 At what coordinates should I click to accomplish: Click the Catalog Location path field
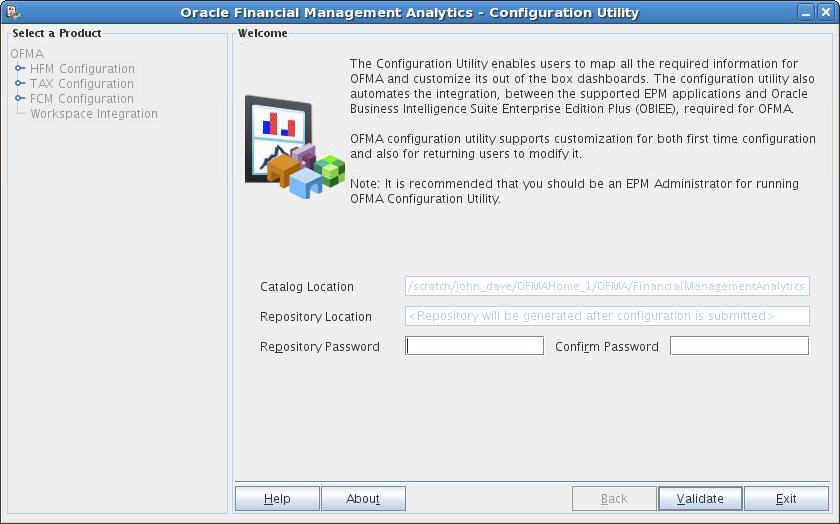(x=607, y=286)
